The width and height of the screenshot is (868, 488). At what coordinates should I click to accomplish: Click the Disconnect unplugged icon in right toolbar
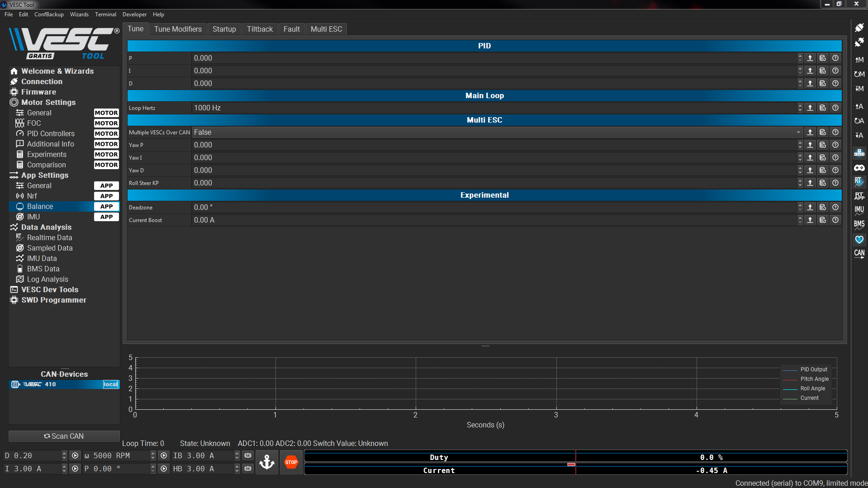pos(859,42)
